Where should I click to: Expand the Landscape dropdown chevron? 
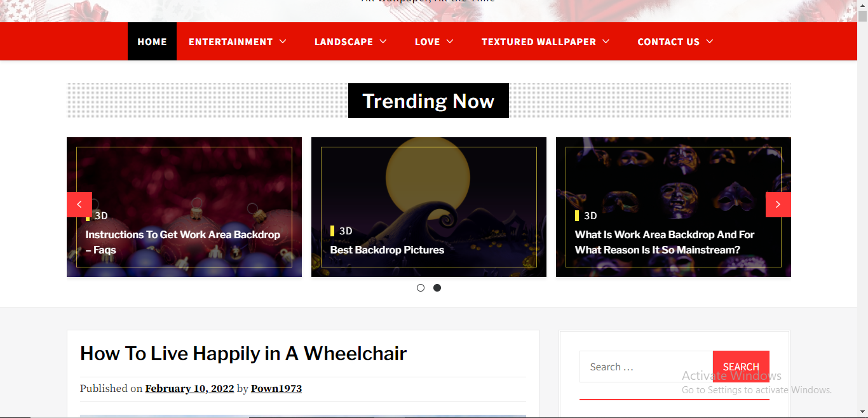383,41
